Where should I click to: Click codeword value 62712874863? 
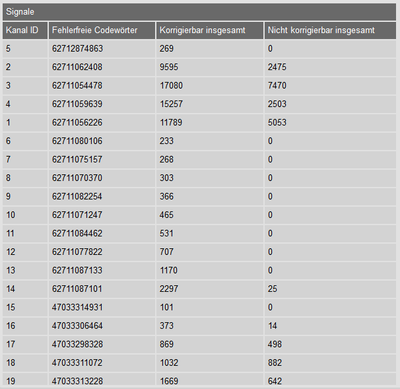click(77, 49)
